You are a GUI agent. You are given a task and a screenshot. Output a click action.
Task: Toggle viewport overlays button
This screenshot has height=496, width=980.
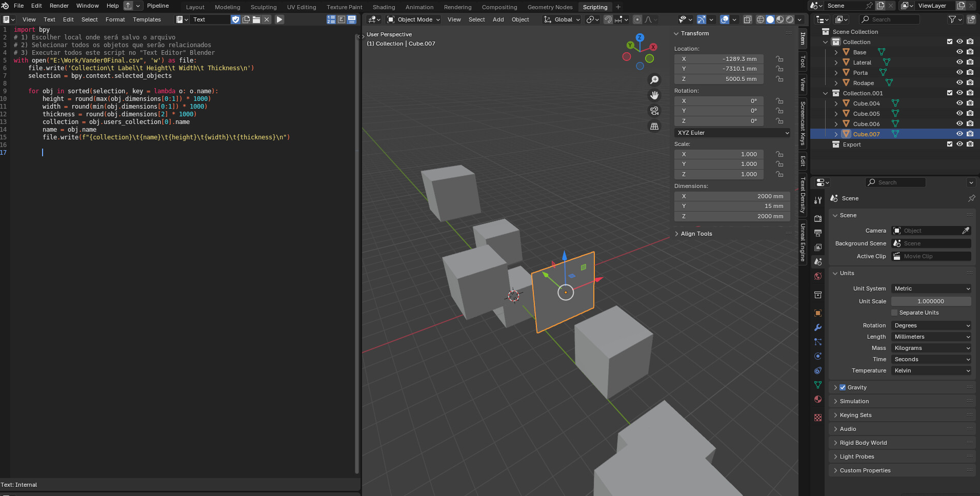(x=725, y=19)
